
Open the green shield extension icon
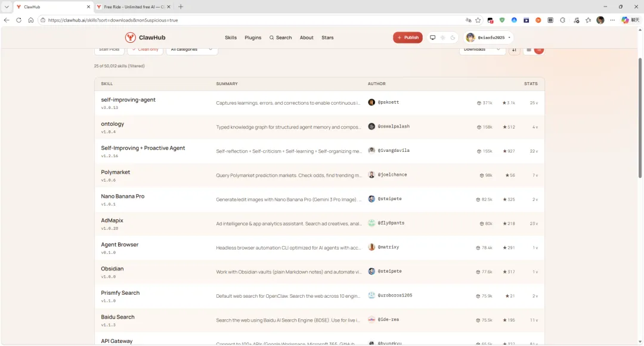point(502,20)
